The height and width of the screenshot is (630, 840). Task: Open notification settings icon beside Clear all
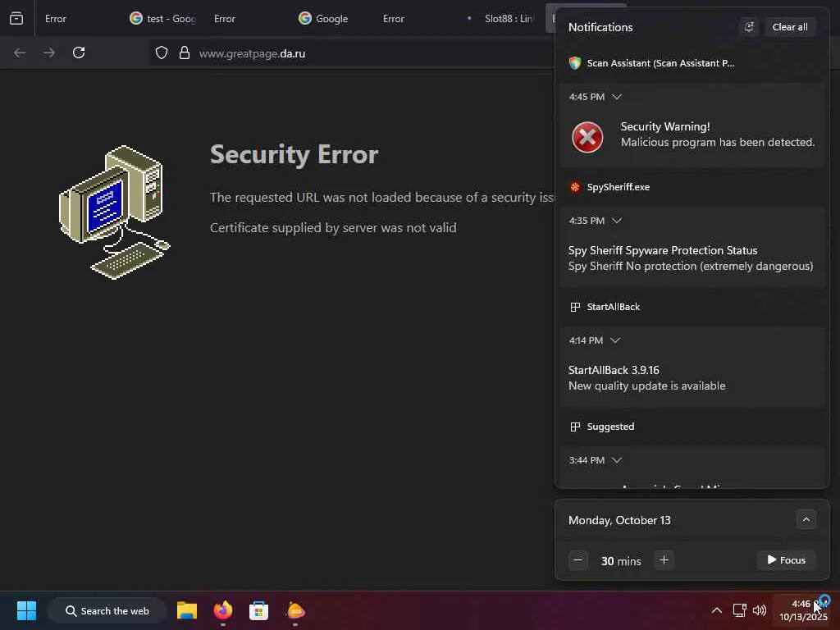(x=749, y=27)
